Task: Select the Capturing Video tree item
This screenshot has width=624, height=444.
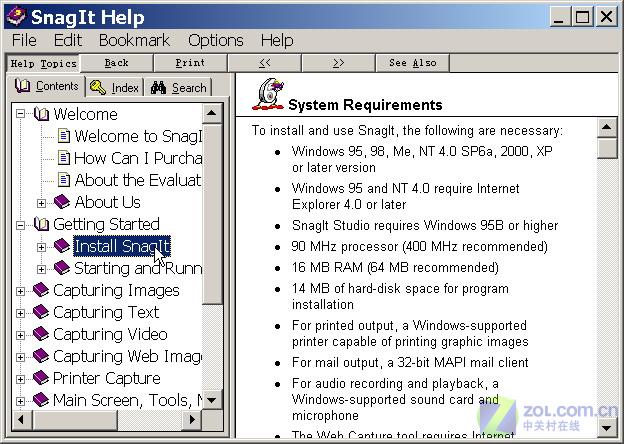Action: (x=110, y=334)
